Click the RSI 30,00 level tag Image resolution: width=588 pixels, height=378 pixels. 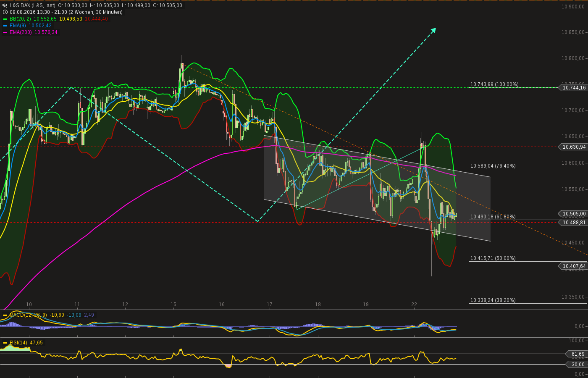577,365
